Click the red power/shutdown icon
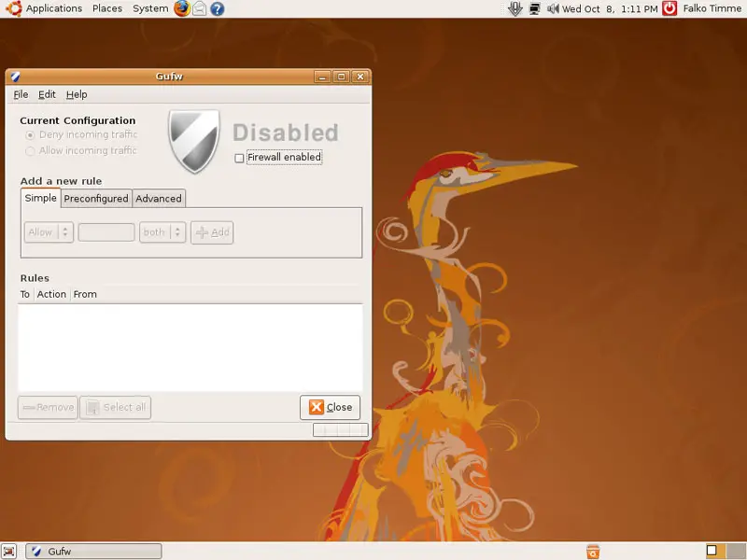Viewport: 747px width, 560px height. pos(669,8)
